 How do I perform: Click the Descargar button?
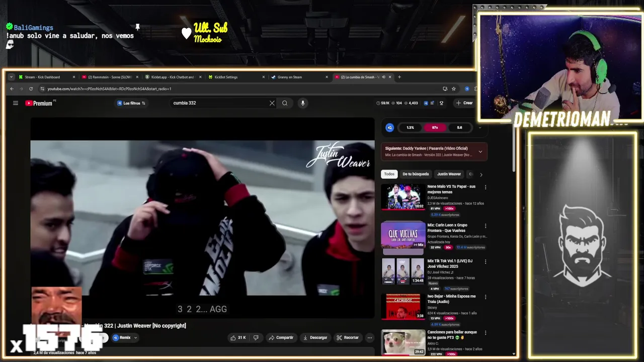pos(315,337)
